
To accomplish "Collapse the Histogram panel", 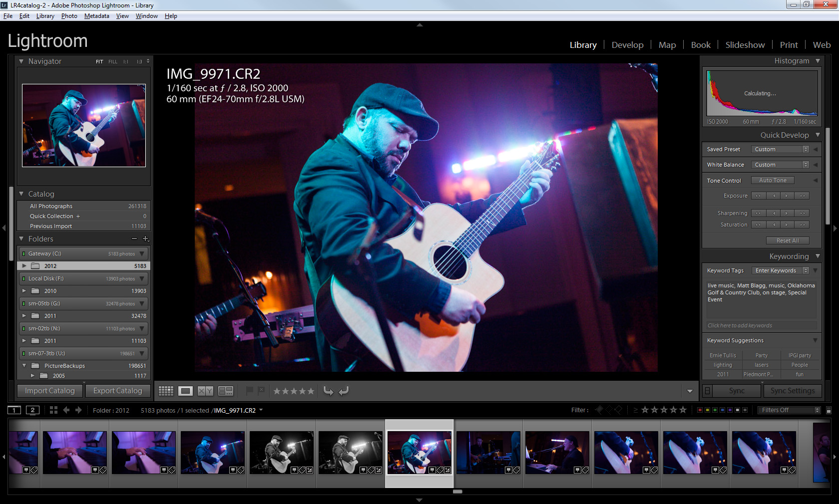I will [x=818, y=61].
